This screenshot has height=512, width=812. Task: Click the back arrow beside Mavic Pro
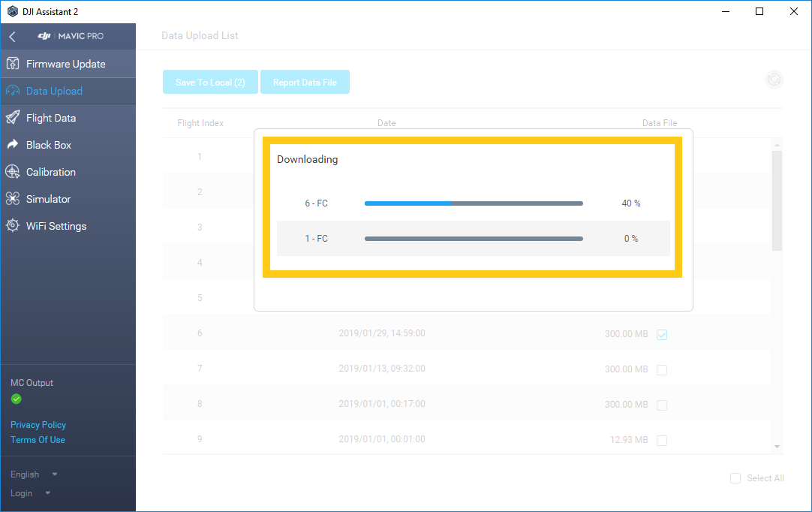13,36
